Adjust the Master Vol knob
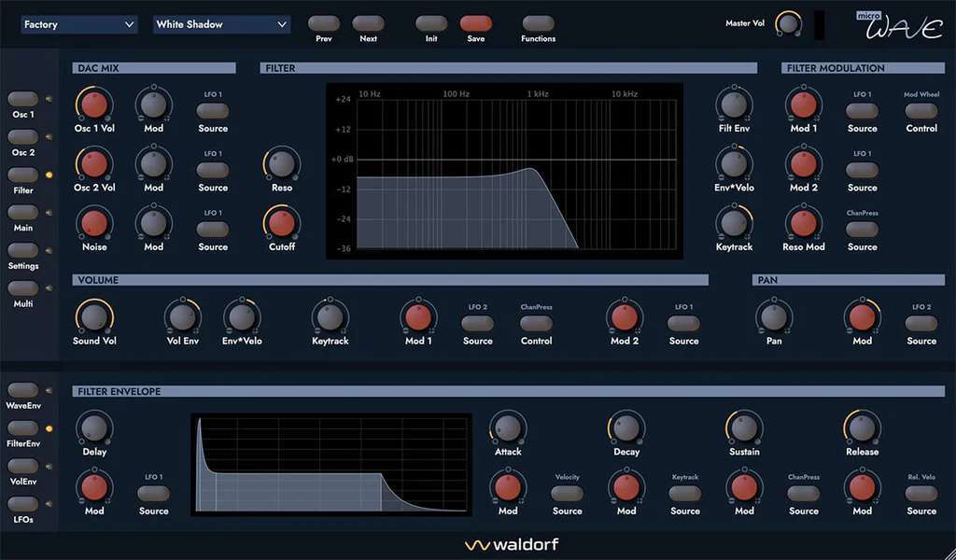 click(x=788, y=23)
